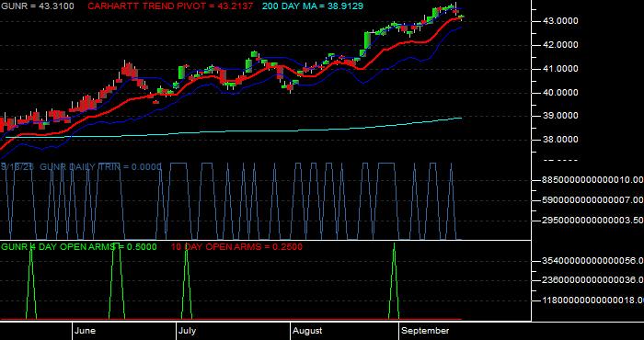Screen dimensions: 644x340
Task: Click the September month label on time axis
Action: (x=425, y=331)
